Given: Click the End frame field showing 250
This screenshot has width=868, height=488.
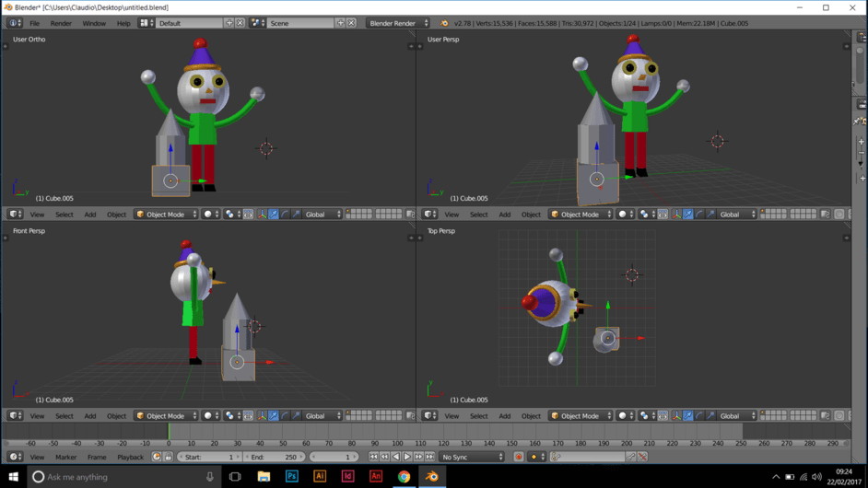Looking at the screenshot, I should (x=276, y=457).
